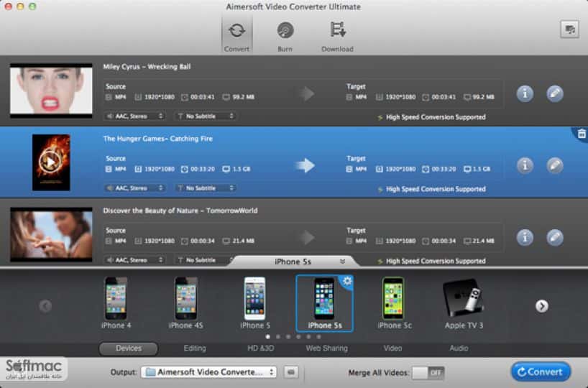Image resolution: width=588 pixels, height=388 pixels.
Task: Choose the iPhone 4S device preset
Action: [186, 303]
